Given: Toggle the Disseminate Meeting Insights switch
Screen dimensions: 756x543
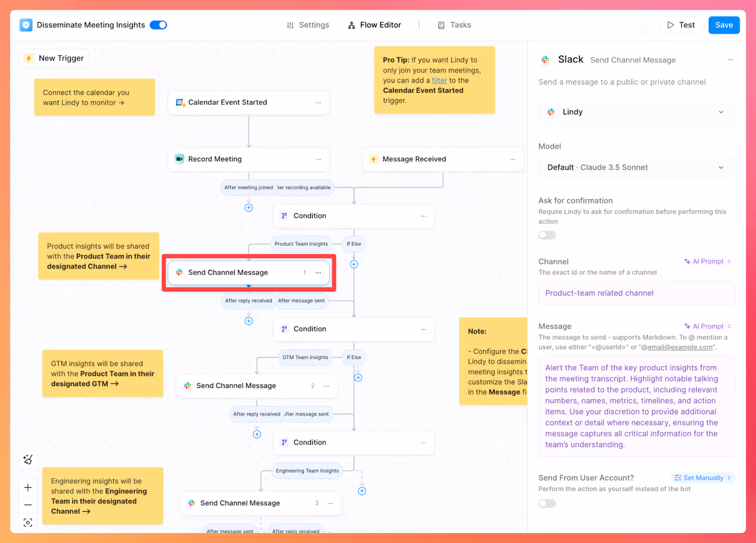Looking at the screenshot, I should click(158, 25).
